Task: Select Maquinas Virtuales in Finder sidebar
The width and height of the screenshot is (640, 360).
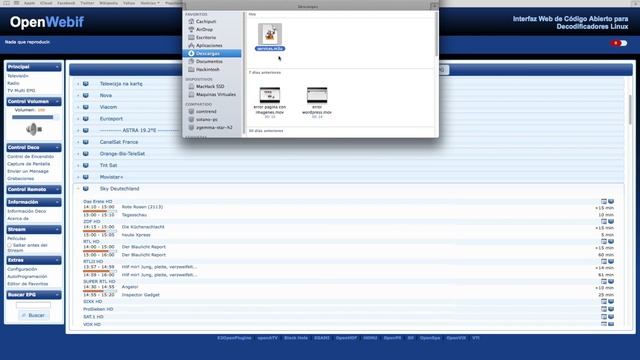Action: [x=216, y=94]
